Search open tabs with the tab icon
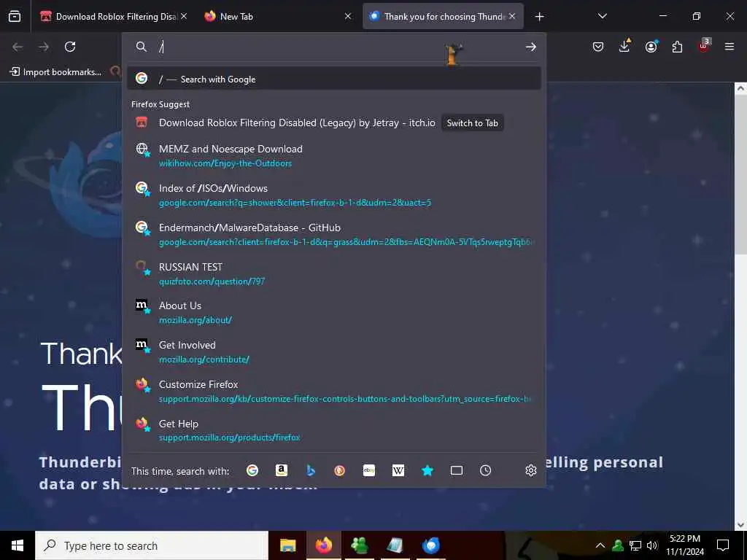 pyautogui.click(x=457, y=470)
